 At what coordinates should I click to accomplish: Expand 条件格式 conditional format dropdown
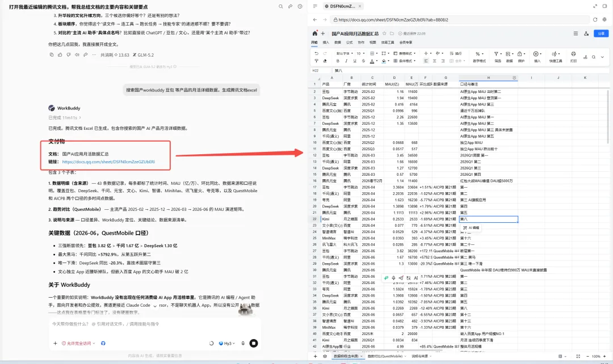tap(404, 61)
